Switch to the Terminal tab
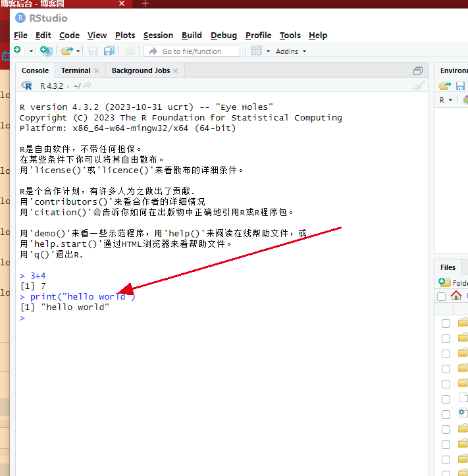 pyautogui.click(x=76, y=70)
